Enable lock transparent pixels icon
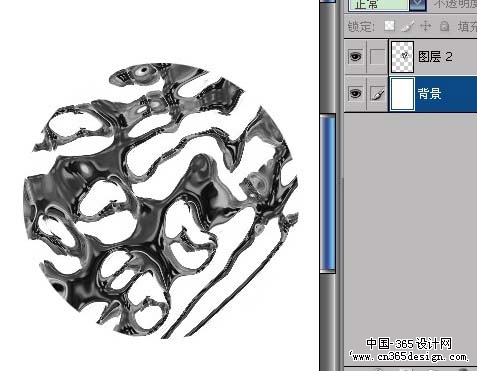 tap(389, 26)
